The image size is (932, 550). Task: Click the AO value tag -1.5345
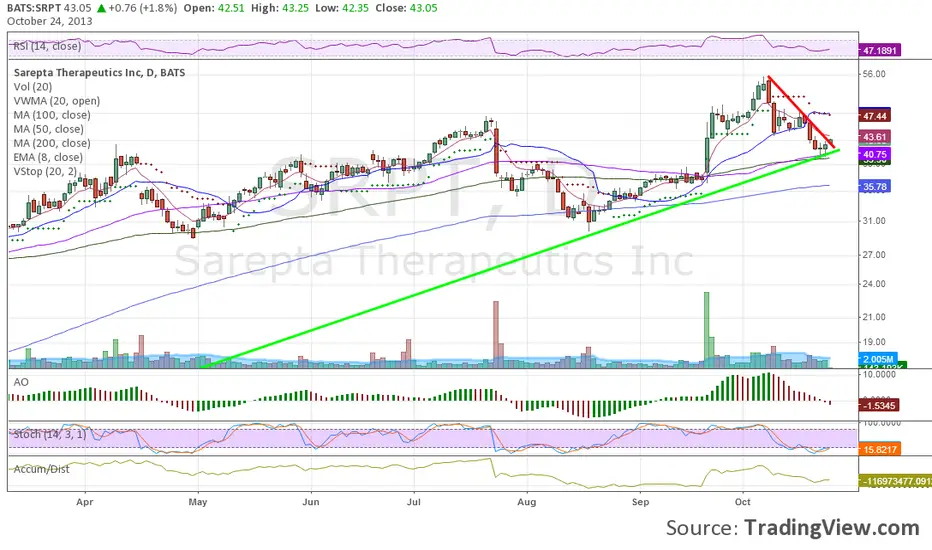879,406
